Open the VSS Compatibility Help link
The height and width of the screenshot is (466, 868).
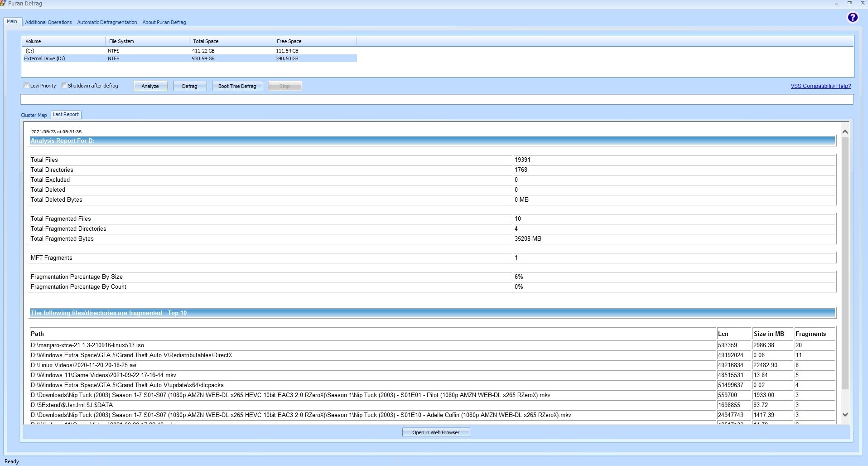(820, 86)
